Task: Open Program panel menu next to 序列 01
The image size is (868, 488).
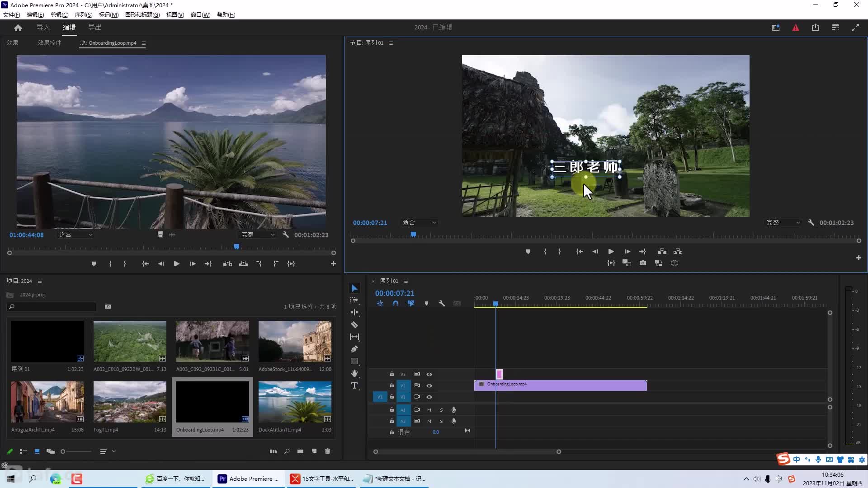Action: [x=391, y=43]
